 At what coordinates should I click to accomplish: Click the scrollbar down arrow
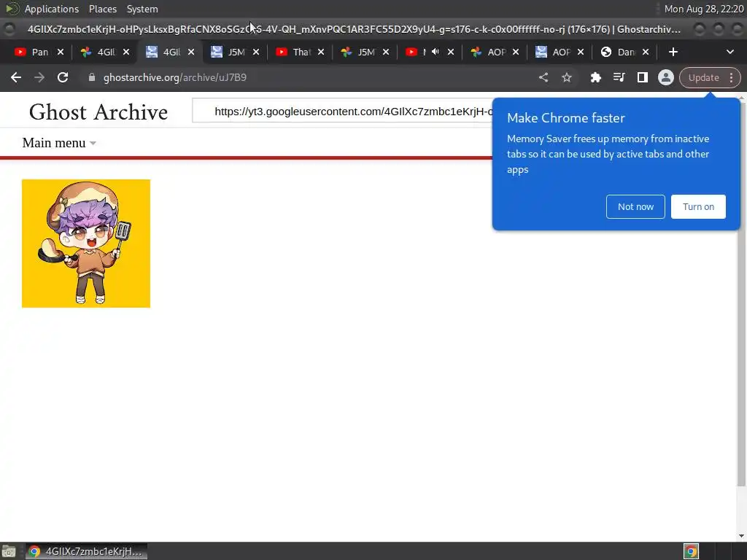(741, 536)
